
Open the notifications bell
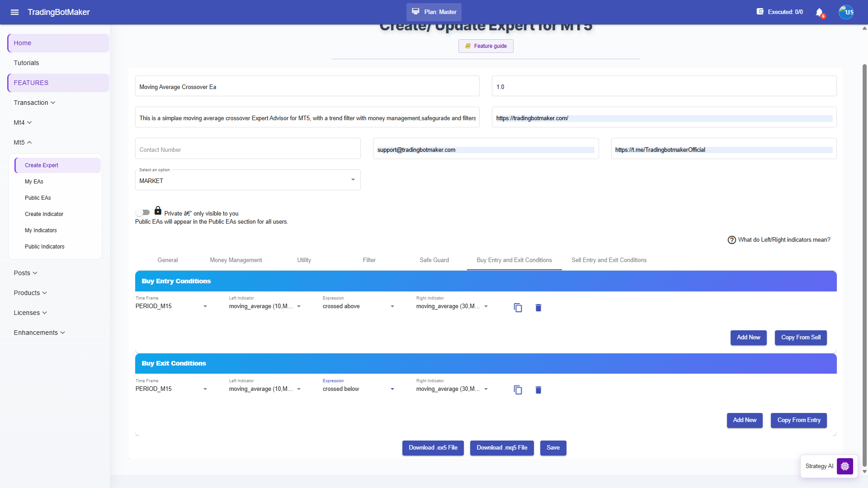pos(820,12)
